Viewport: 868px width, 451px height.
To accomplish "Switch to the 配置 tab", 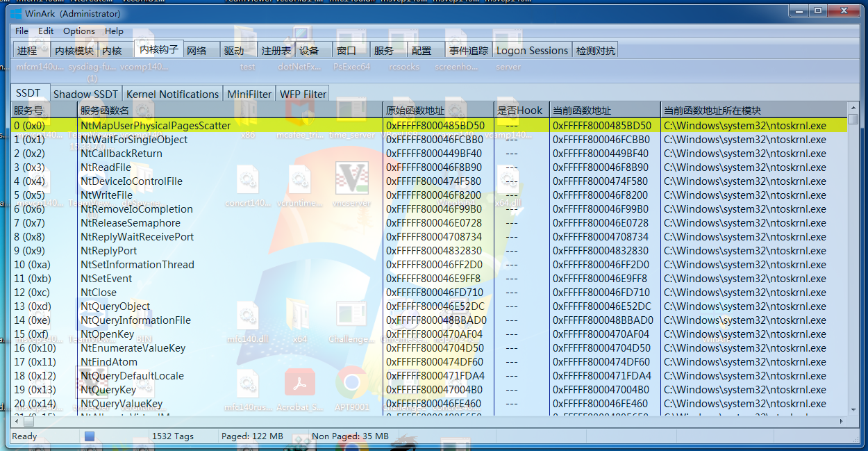I will 426,50.
